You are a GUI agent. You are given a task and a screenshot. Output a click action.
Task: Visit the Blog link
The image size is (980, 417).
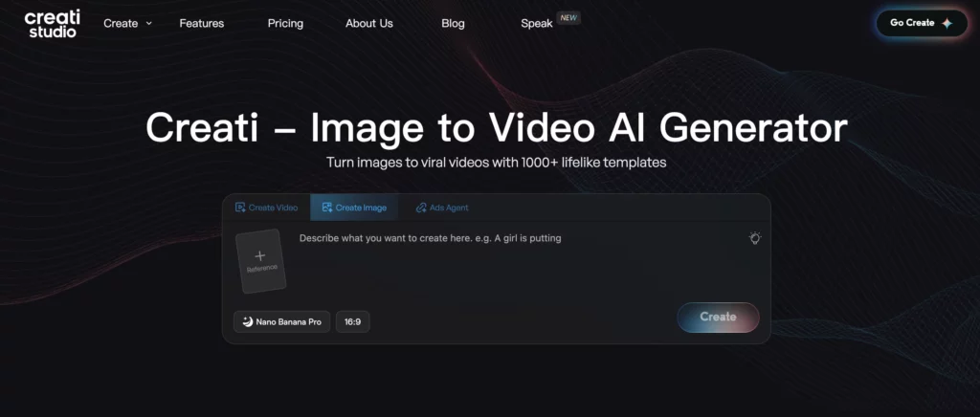453,23
